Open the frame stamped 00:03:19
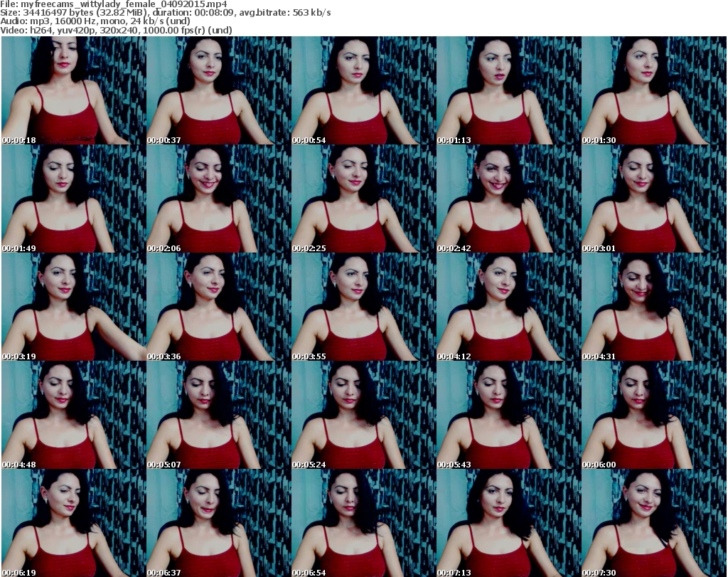 pyautogui.click(x=74, y=307)
